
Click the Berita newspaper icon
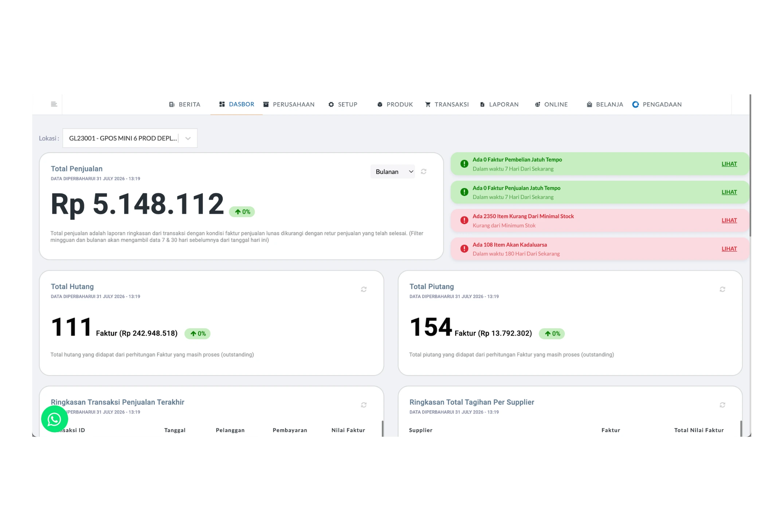pyautogui.click(x=172, y=105)
